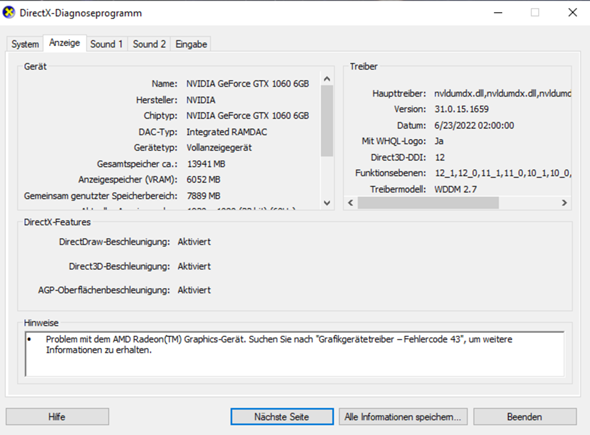Screen dimensions: 590x435
Task: Close the DirectX-Diagnoseprogramm window
Action: click(572, 12)
